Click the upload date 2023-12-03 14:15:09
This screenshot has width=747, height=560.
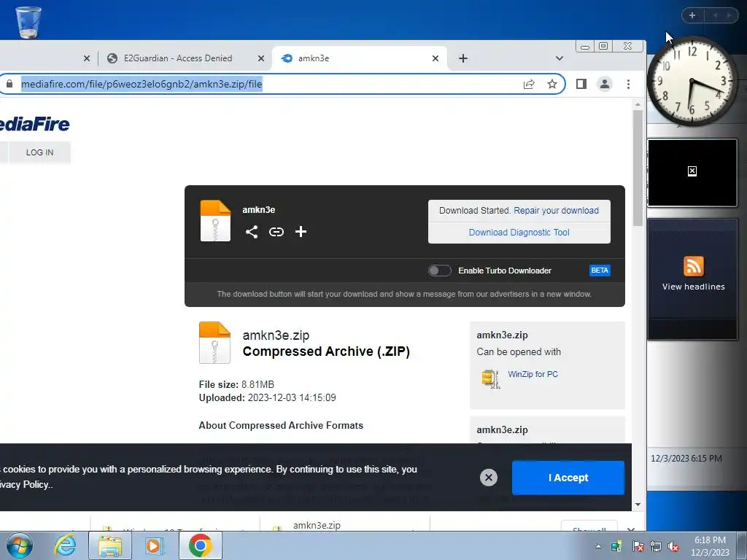(292, 397)
